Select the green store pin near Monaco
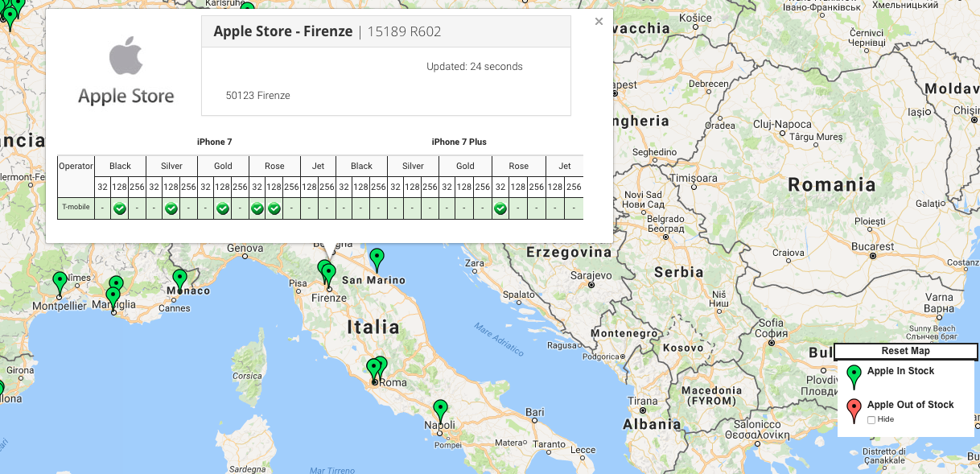This screenshot has height=474, width=980. (179, 279)
